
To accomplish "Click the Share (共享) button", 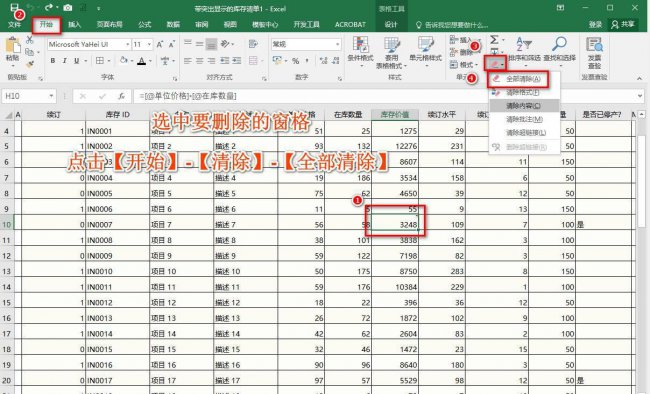I will tap(623, 25).
